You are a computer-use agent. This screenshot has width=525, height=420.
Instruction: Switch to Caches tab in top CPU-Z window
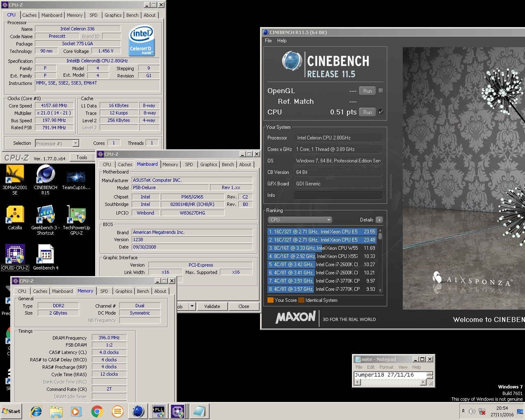tap(30, 15)
